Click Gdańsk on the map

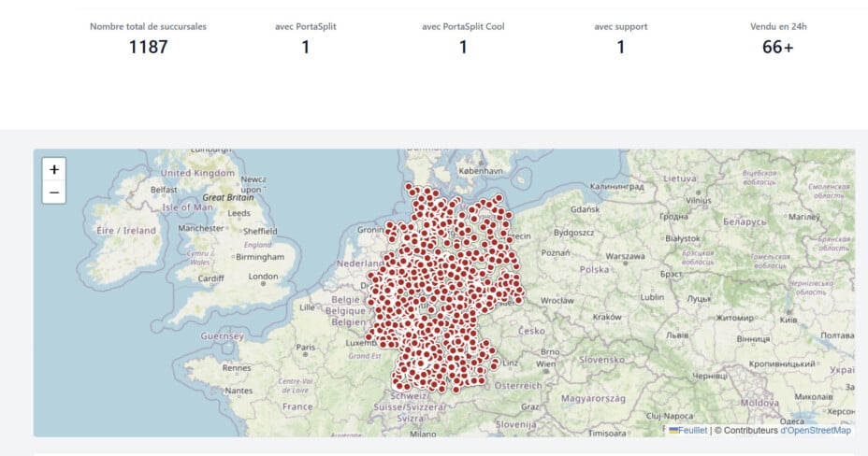(586, 209)
